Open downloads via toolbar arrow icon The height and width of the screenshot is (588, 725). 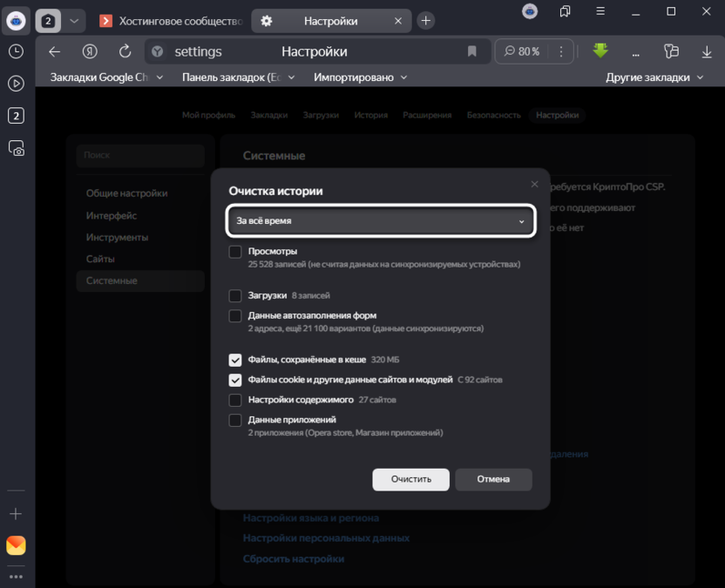707,52
